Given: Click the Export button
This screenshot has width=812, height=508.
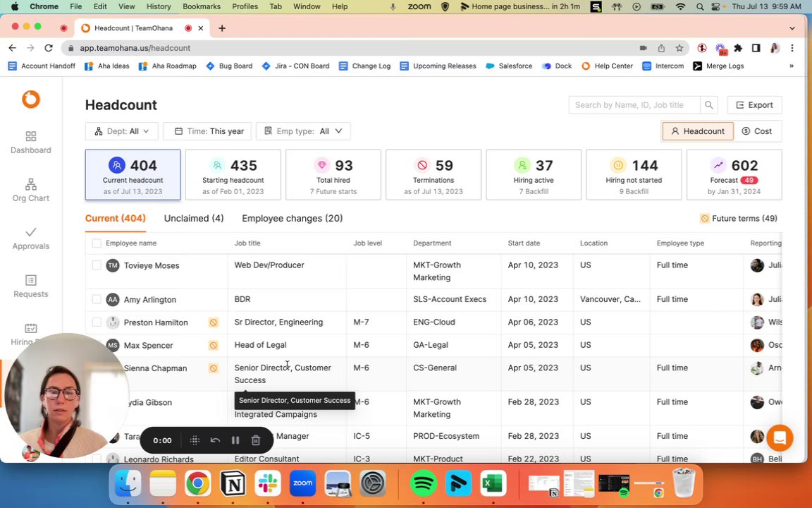Looking at the screenshot, I should [754, 104].
